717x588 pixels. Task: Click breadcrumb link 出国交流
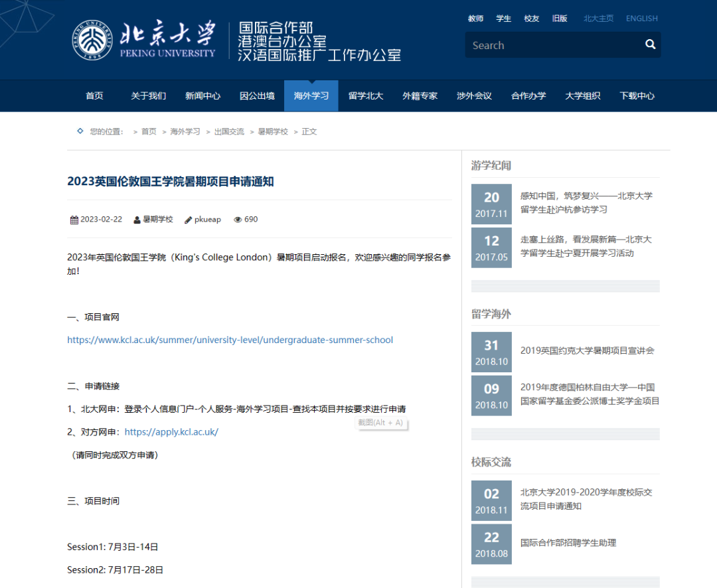tap(229, 131)
